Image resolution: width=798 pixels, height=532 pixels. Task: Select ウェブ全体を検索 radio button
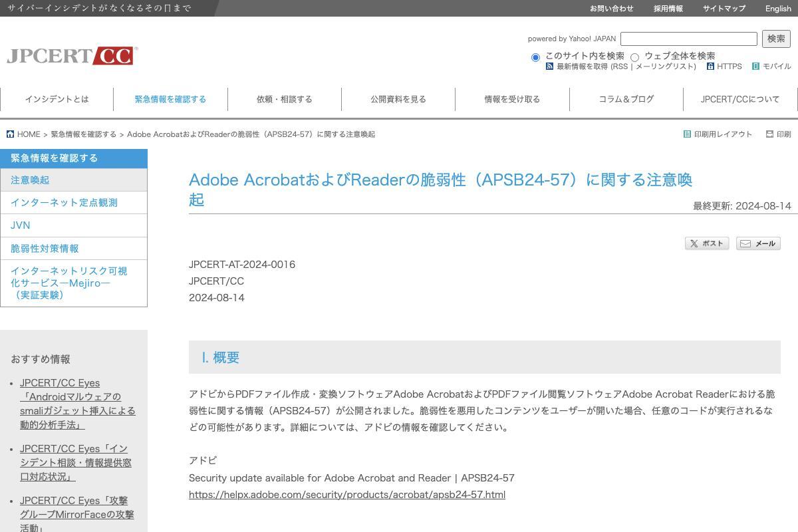tap(634, 57)
